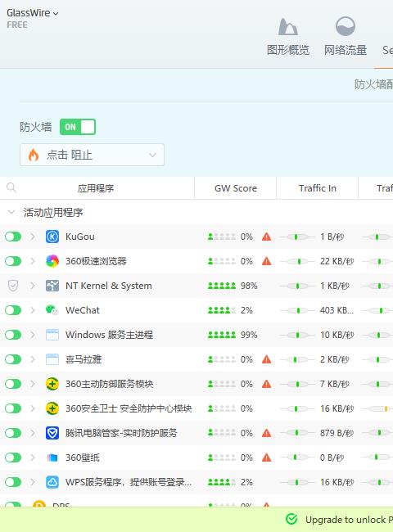Click the WeChat app icon
The height and width of the screenshot is (532, 393).
[52, 310]
